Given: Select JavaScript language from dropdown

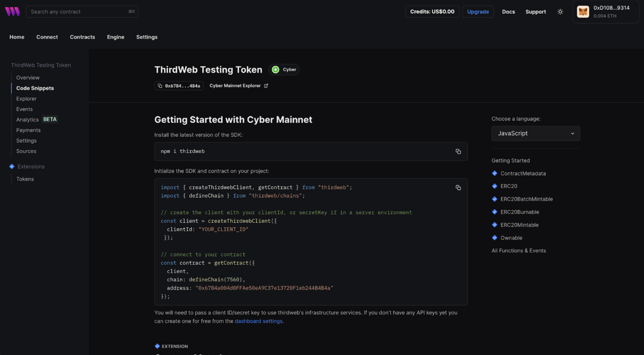Looking at the screenshot, I should 535,133.
